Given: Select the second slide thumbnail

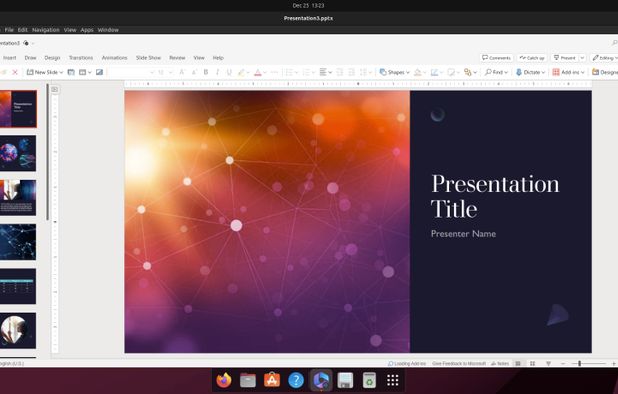Looking at the screenshot, I should [18, 153].
